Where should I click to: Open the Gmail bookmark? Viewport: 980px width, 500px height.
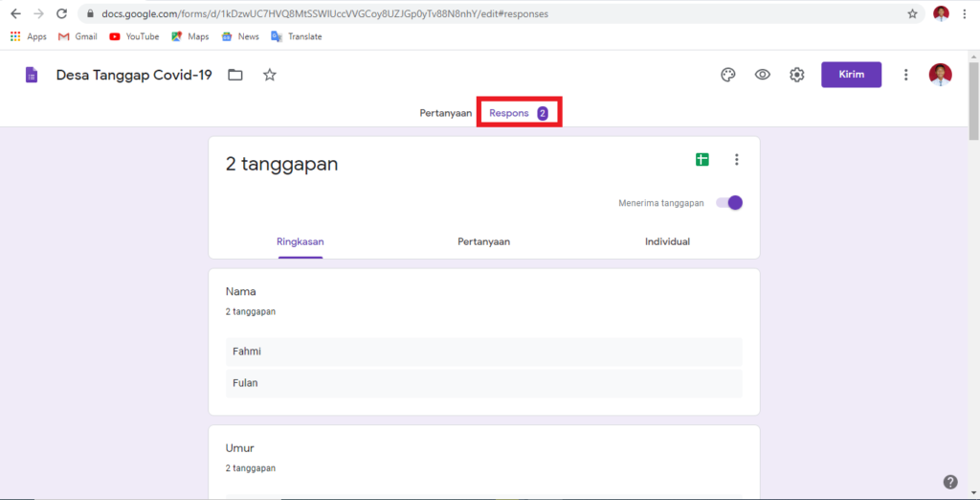coord(78,36)
